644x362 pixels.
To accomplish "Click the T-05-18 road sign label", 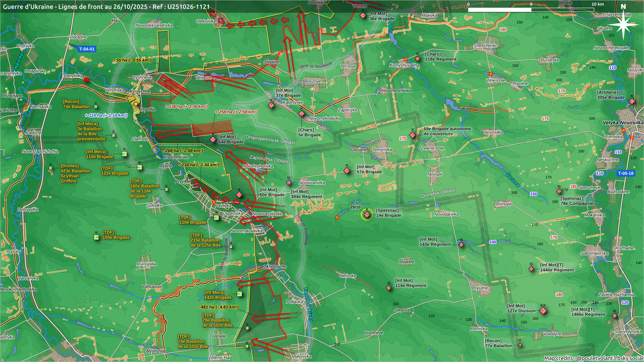I will coord(626,173).
